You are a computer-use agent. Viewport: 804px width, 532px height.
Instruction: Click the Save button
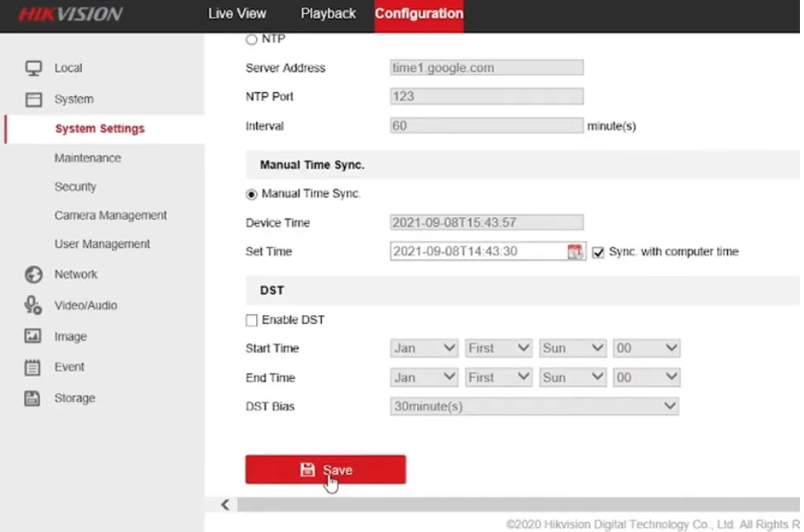point(325,468)
